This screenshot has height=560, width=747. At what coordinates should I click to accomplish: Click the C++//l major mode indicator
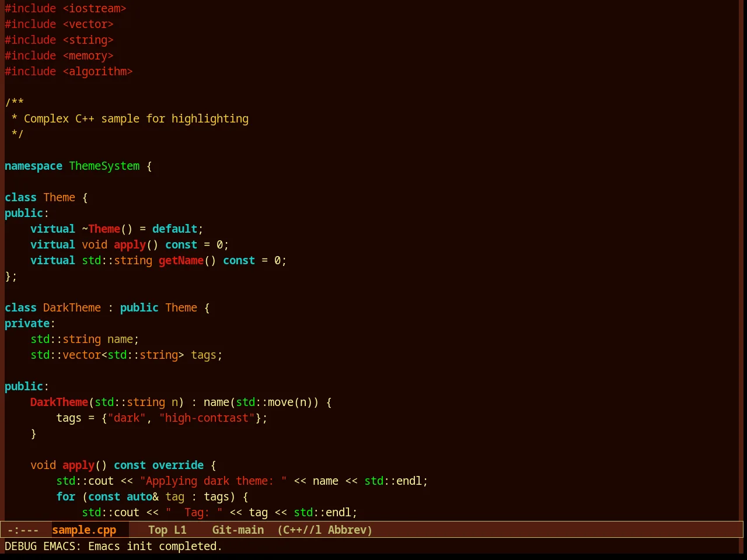302,530
